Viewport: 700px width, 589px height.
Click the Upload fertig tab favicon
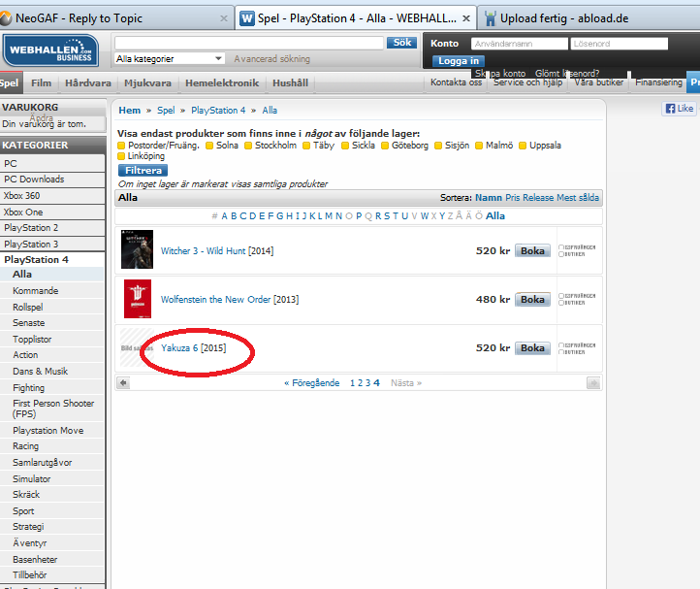tap(490, 18)
